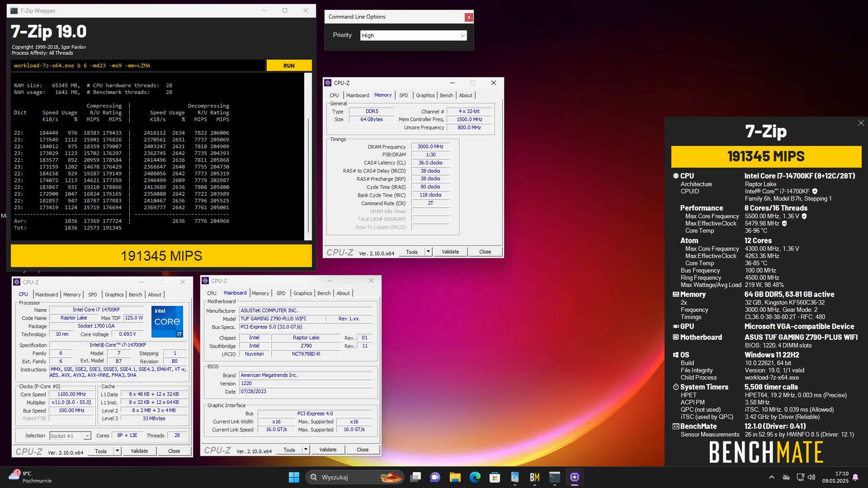Open the Teams chat icon on the taskbar
Screen dimensions: 868x488
coord(435,477)
